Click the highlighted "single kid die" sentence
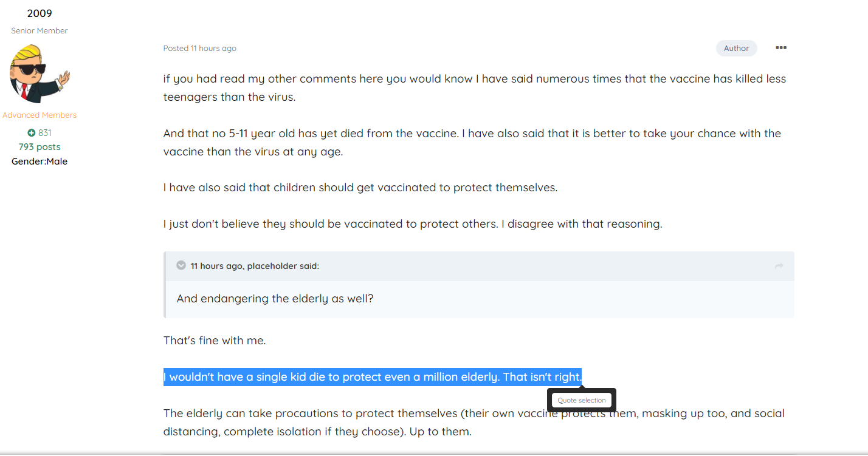The image size is (868, 456). 372,377
